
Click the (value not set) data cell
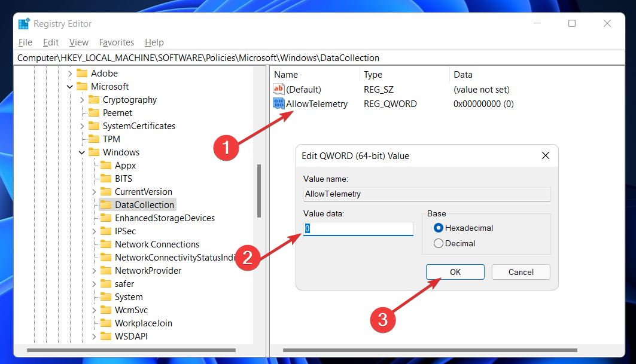[x=482, y=90]
